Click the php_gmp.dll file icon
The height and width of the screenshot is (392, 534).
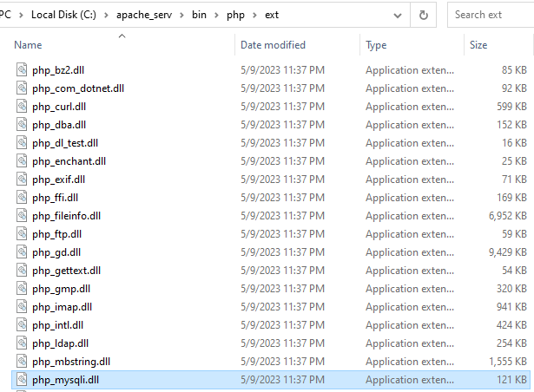click(x=22, y=288)
